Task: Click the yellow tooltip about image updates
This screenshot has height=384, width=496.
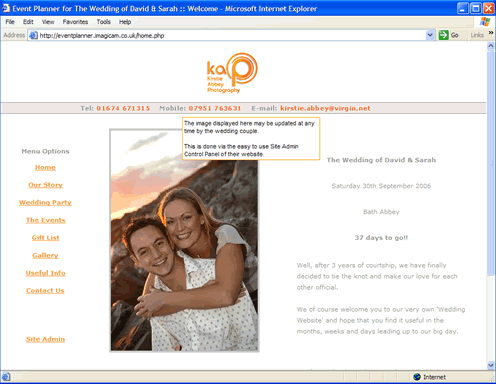Action: click(251, 139)
